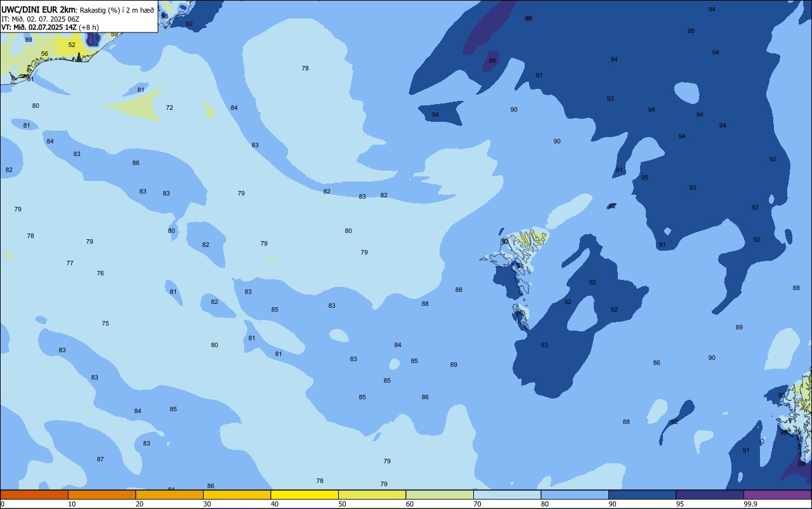Screen dimensions: 812x509
Task: Click the 'Rakastig (%) í 2 m hæð' label
Action: click(x=117, y=10)
